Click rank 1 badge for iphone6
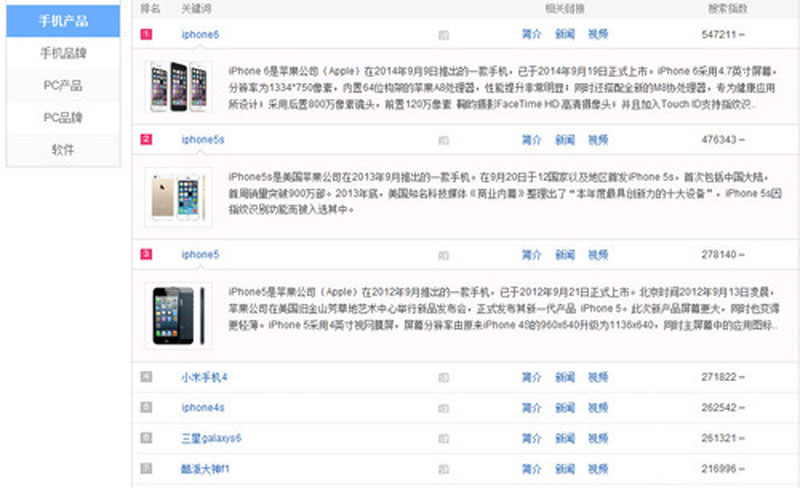Screen dimensions: 800x488 coord(146,34)
